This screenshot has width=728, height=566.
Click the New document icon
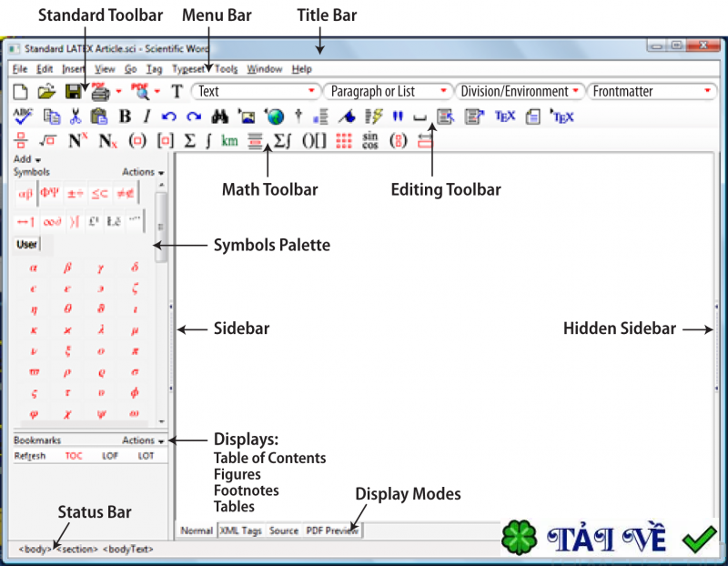(20, 92)
